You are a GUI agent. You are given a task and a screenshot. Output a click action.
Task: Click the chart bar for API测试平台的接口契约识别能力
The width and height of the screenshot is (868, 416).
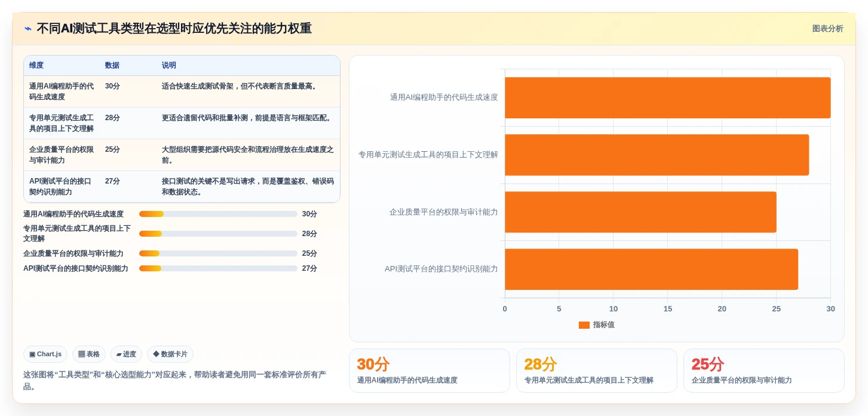coord(651,269)
